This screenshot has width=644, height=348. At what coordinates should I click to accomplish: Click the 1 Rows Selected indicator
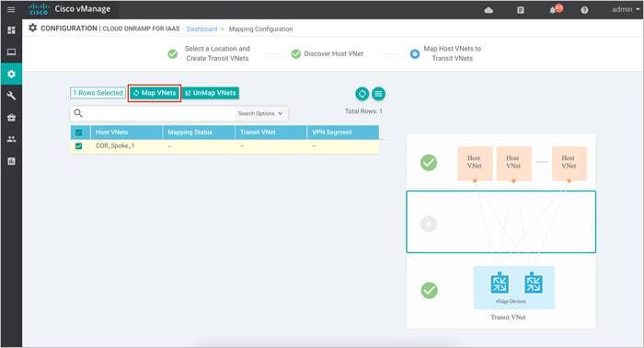click(98, 93)
